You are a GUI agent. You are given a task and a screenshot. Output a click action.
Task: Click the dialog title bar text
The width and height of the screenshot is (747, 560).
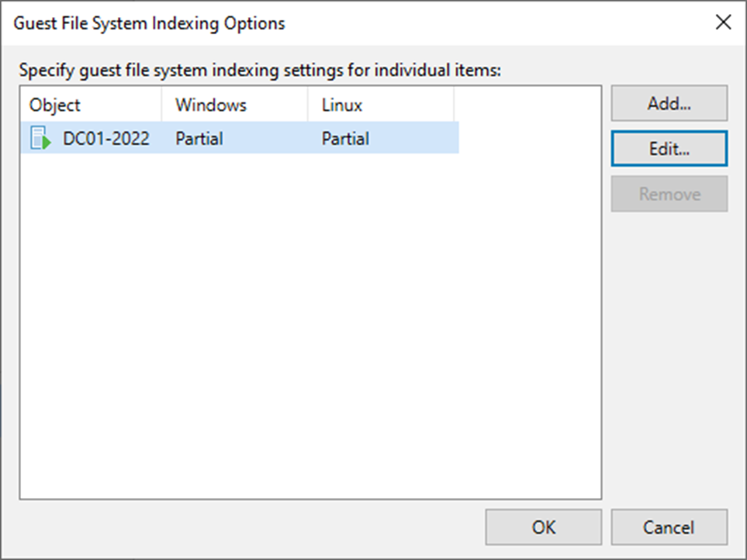(x=150, y=23)
